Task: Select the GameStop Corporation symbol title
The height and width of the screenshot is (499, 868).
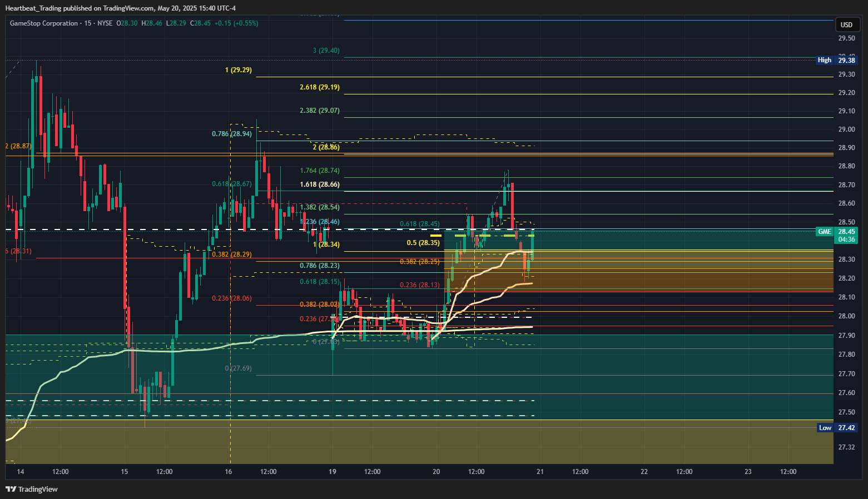Action: point(44,23)
